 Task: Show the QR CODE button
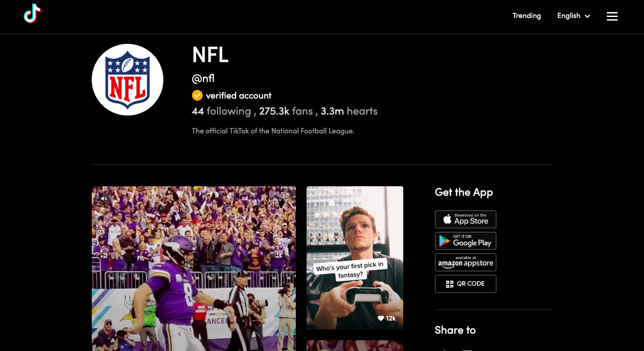coord(465,284)
